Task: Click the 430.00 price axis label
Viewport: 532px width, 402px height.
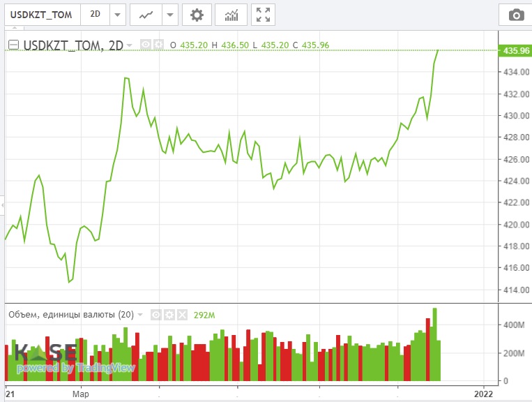Action: (x=517, y=116)
